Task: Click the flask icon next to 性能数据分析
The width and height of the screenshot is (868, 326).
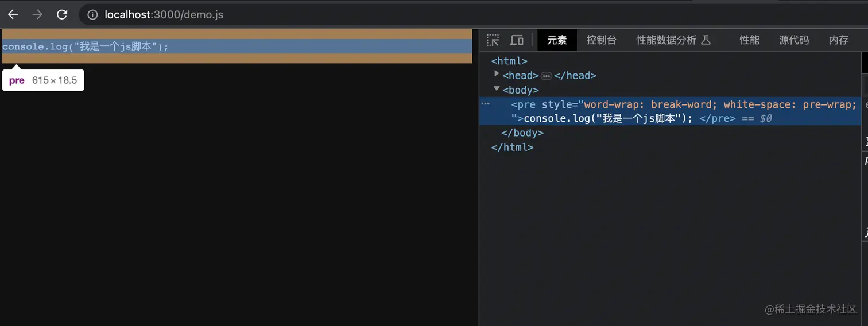Action: 706,40
